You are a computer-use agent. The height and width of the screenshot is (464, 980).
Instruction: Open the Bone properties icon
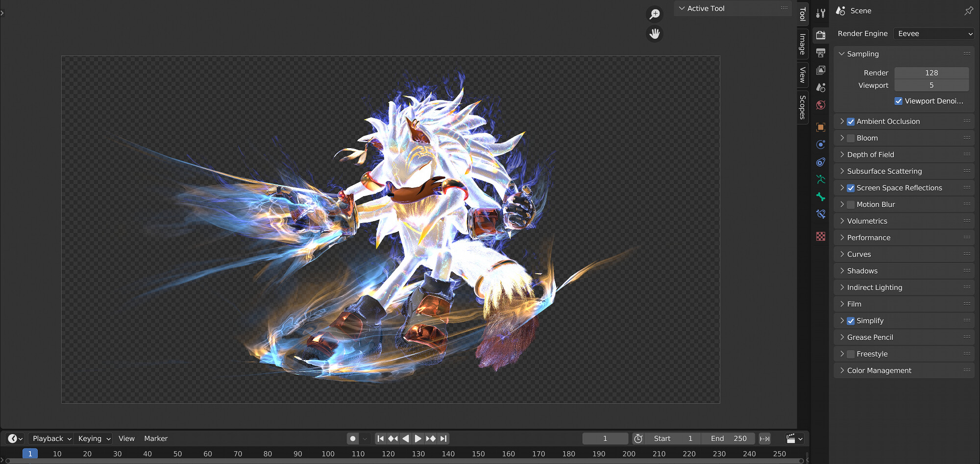coord(821,197)
